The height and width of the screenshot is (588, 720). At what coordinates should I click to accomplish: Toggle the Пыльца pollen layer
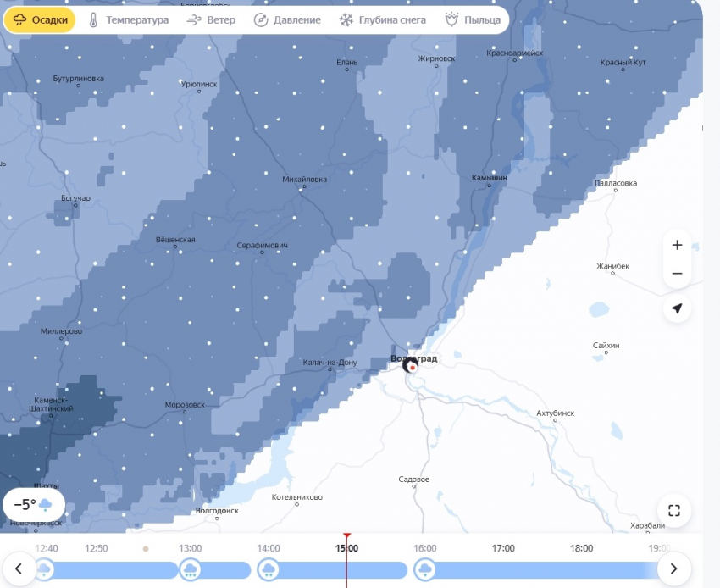click(x=473, y=20)
